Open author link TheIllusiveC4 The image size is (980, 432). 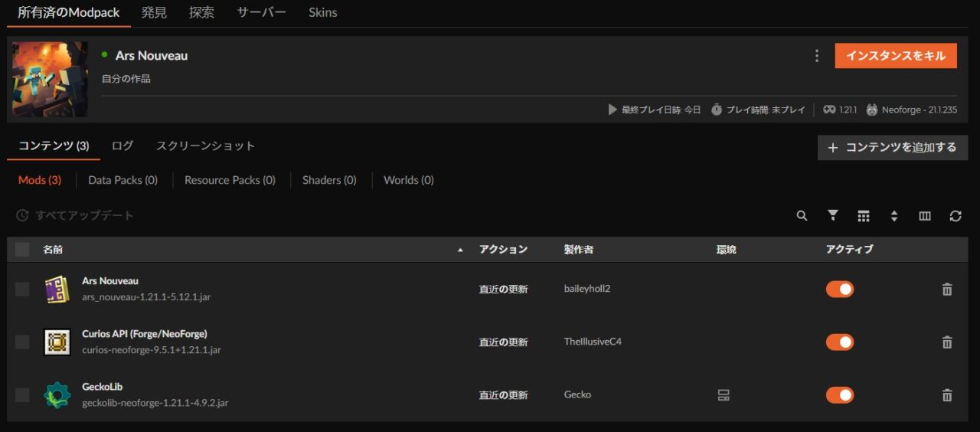point(593,342)
